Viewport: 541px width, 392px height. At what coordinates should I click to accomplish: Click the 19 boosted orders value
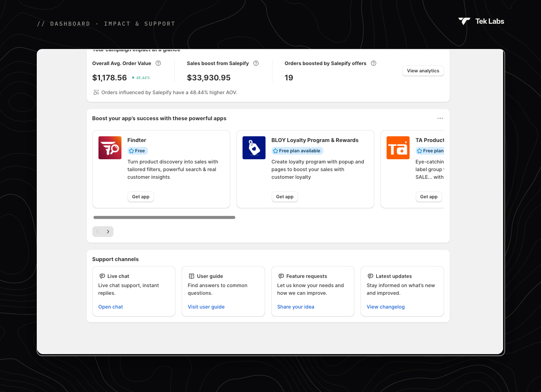289,78
